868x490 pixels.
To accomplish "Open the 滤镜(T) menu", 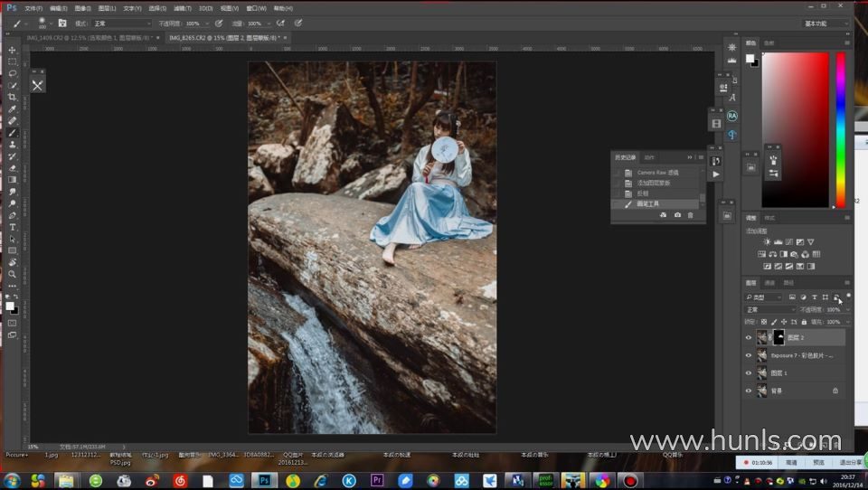I will [x=181, y=8].
